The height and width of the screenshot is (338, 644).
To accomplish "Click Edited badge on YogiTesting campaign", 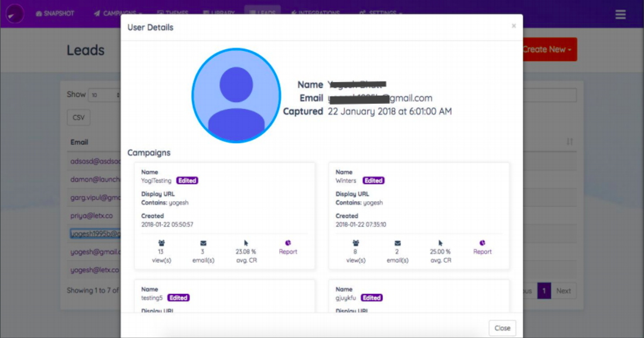I will point(187,181).
